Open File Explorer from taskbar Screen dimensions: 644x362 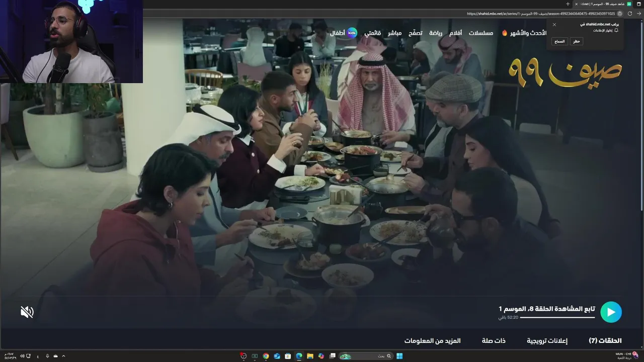pyautogui.click(x=310, y=356)
